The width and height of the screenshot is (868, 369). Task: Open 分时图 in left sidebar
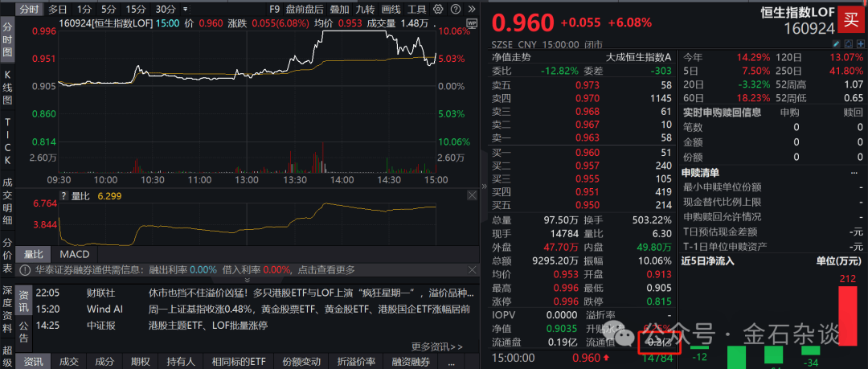(x=8, y=39)
